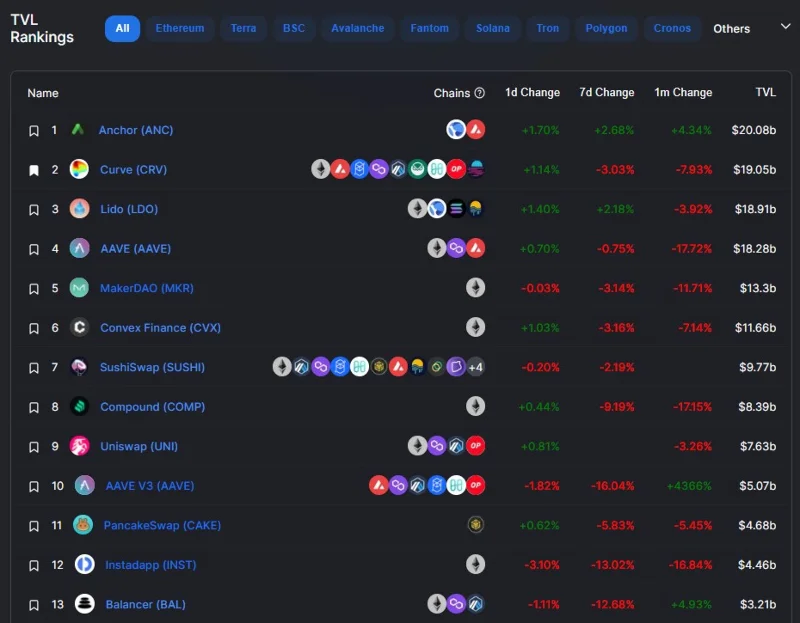Open the Others chain filter
Viewport: 800px width, 623px height.
731,29
